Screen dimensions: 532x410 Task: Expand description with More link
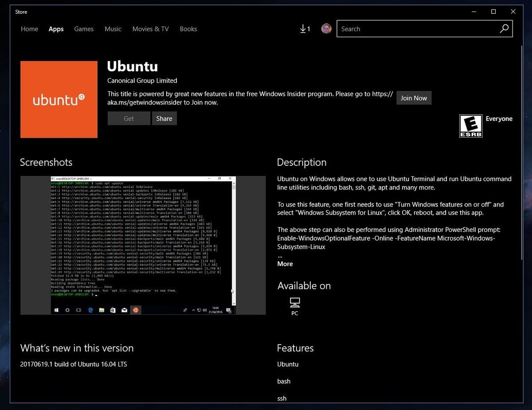click(285, 264)
